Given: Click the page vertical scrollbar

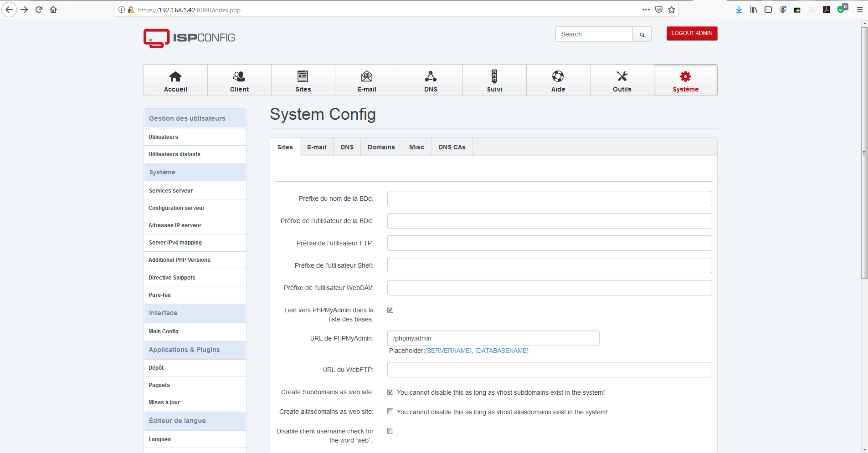Looking at the screenshot, I should [864, 153].
